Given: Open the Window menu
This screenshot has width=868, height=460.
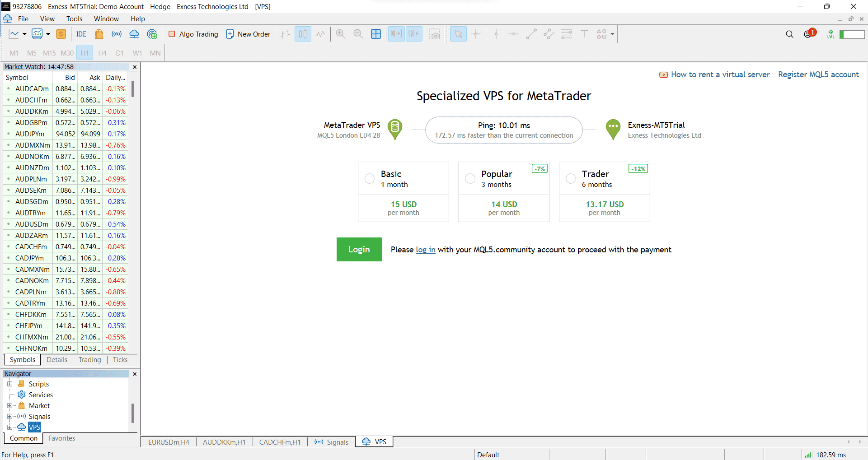Looking at the screenshot, I should click(x=106, y=19).
